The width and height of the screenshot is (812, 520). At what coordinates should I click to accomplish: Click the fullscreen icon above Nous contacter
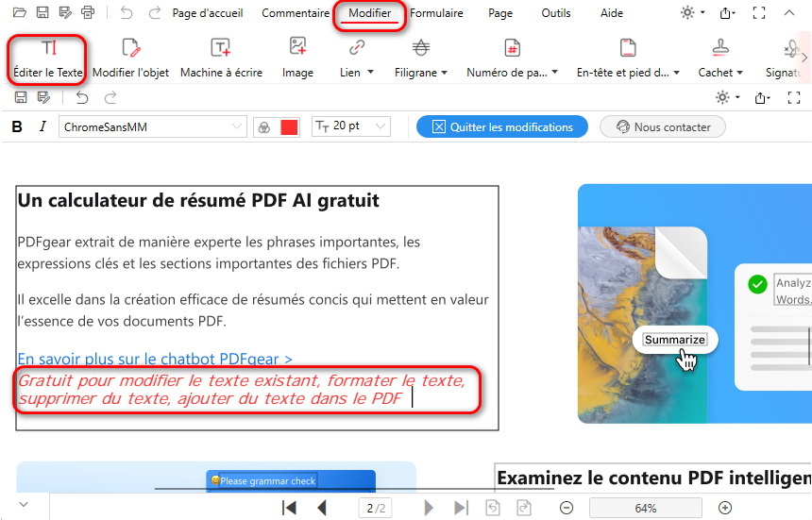(794, 97)
